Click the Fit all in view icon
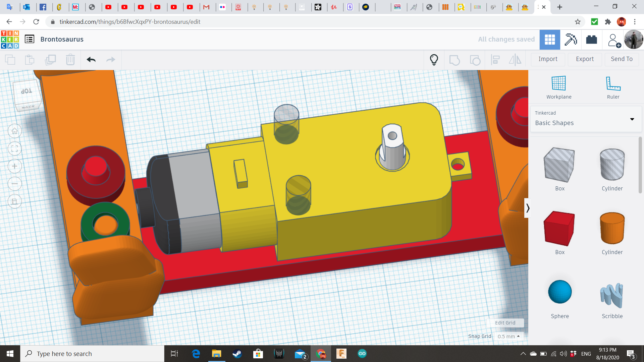Screen dimensions: 644x362 click(x=15, y=149)
